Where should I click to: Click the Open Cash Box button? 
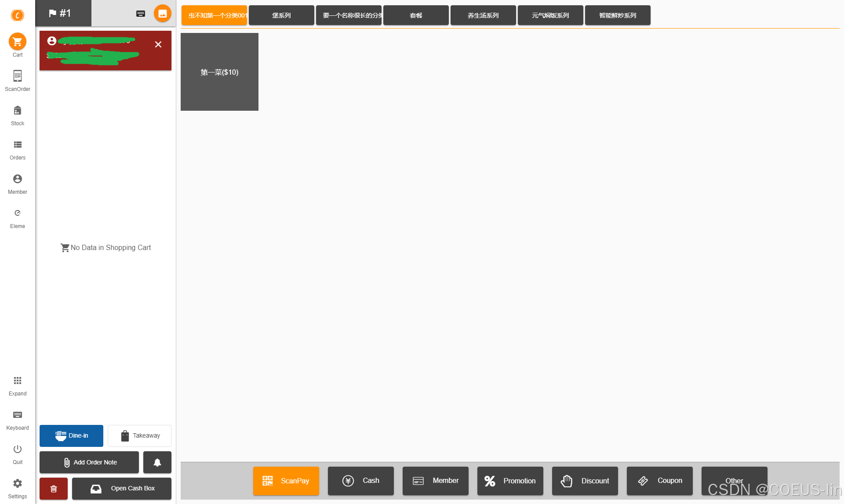[122, 489]
